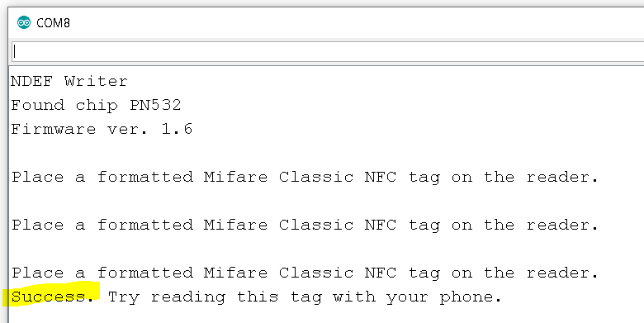Screen dimensions: 644x323
Task: Click the first "Place a formatted Mifare" line
Action: click(x=305, y=178)
